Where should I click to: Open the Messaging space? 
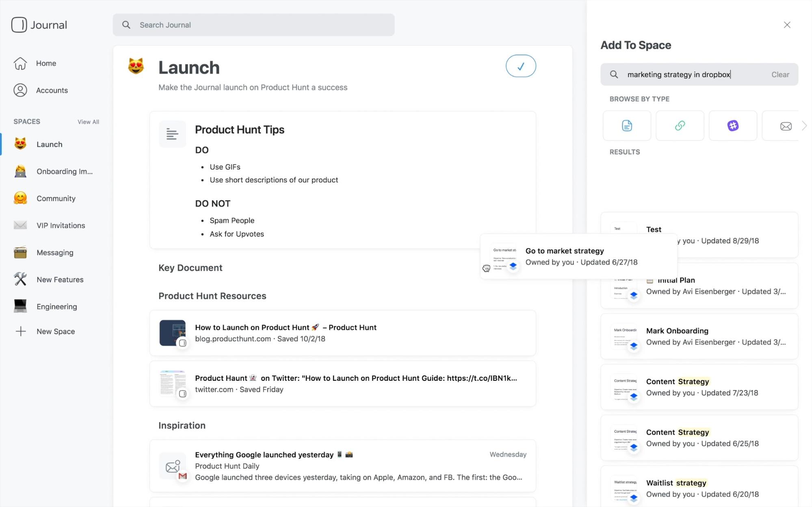tap(55, 252)
